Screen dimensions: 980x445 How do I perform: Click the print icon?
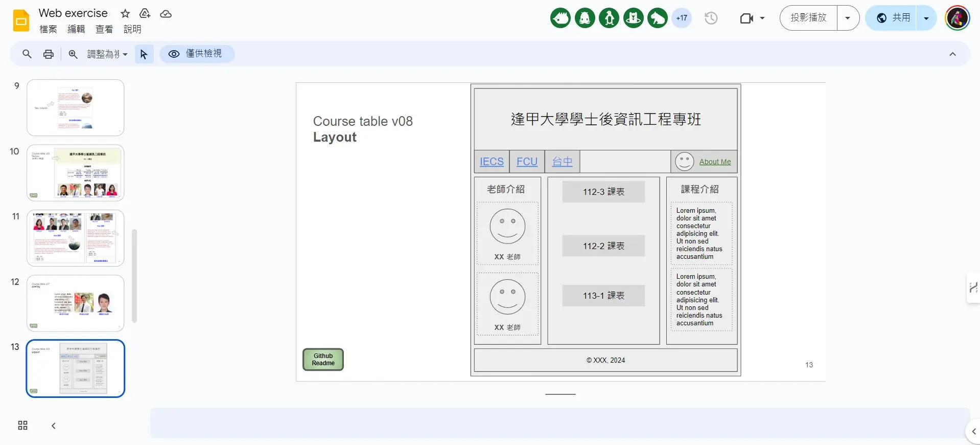[x=49, y=54]
